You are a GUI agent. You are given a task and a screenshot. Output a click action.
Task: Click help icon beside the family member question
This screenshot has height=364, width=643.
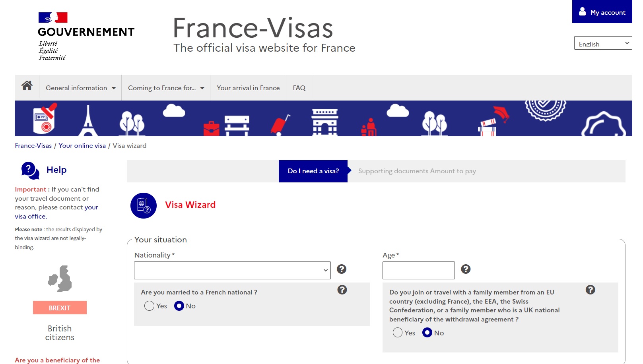point(591,290)
